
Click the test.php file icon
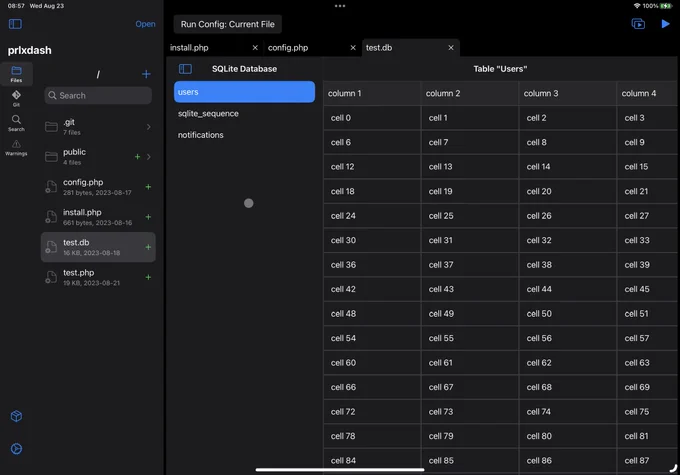pos(51,277)
